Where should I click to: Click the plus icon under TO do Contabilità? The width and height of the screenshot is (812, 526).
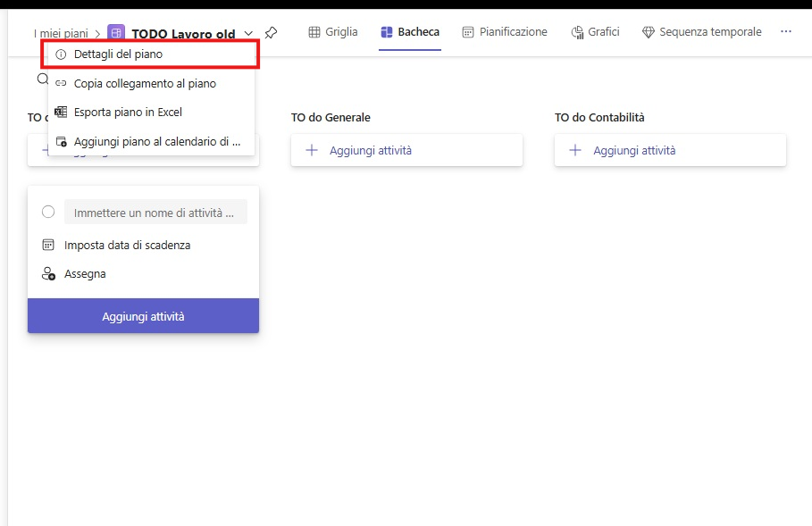point(575,150)
